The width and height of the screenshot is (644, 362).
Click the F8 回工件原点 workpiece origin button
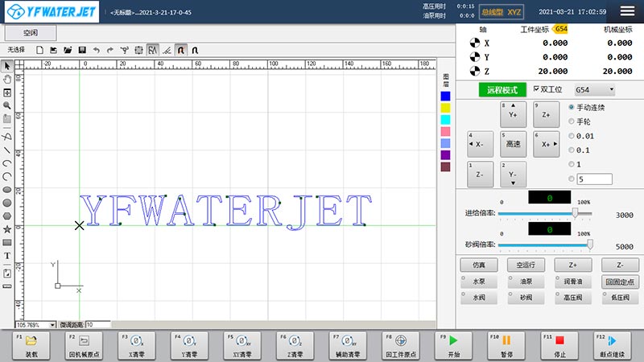click(401, 346)
